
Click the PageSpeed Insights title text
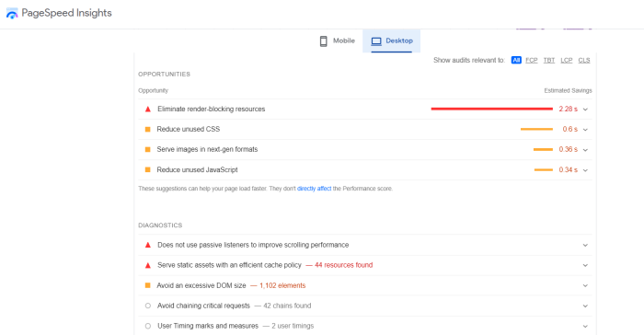click(66, 13)
